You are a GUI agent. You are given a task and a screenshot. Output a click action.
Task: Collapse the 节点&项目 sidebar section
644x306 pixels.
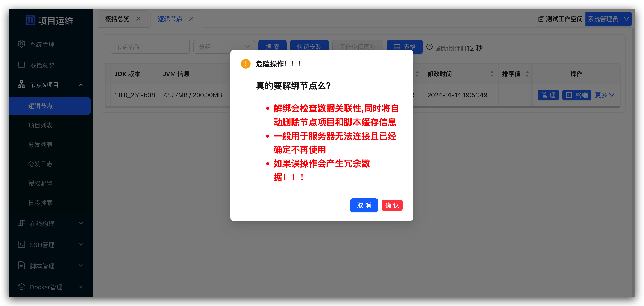pos(80,85)
